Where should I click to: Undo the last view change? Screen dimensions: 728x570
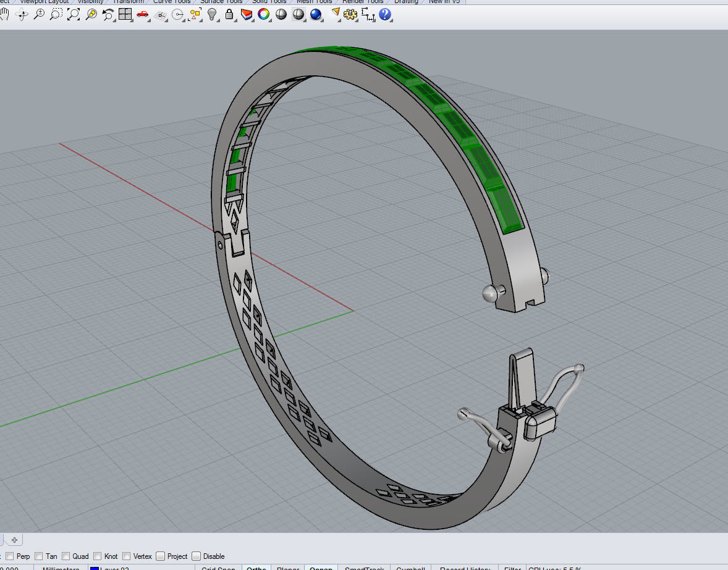point(108,14)
